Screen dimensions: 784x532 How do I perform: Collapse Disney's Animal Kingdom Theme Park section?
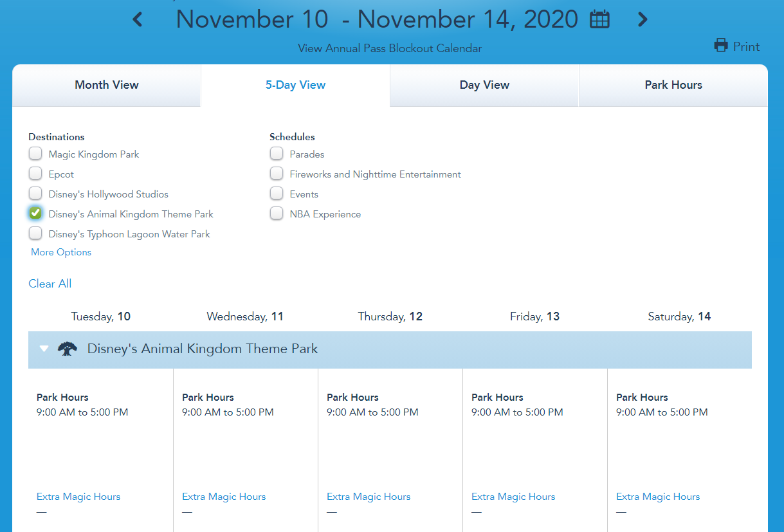click(x=44, y=349)
